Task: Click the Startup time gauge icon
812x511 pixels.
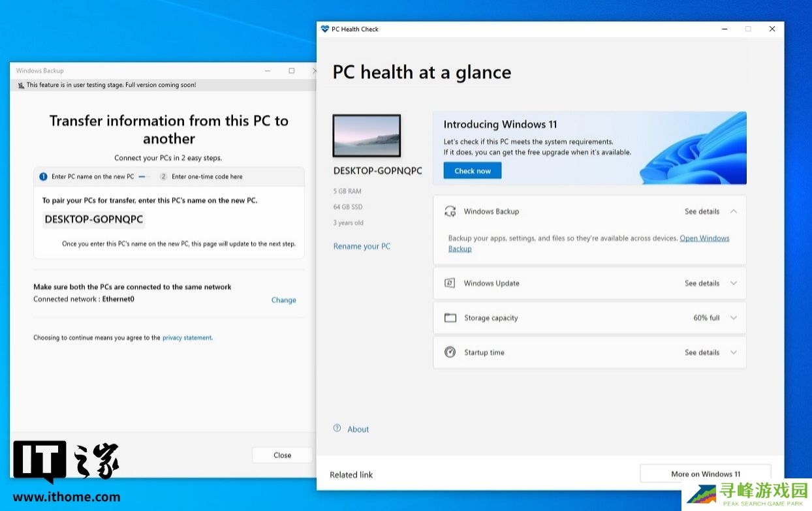Action: [x=450, y=352]
